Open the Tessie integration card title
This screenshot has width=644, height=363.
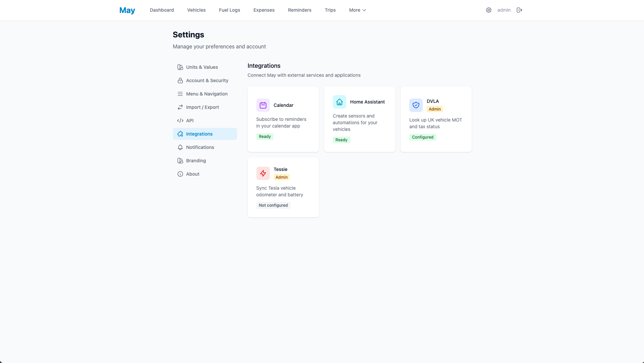280,169
